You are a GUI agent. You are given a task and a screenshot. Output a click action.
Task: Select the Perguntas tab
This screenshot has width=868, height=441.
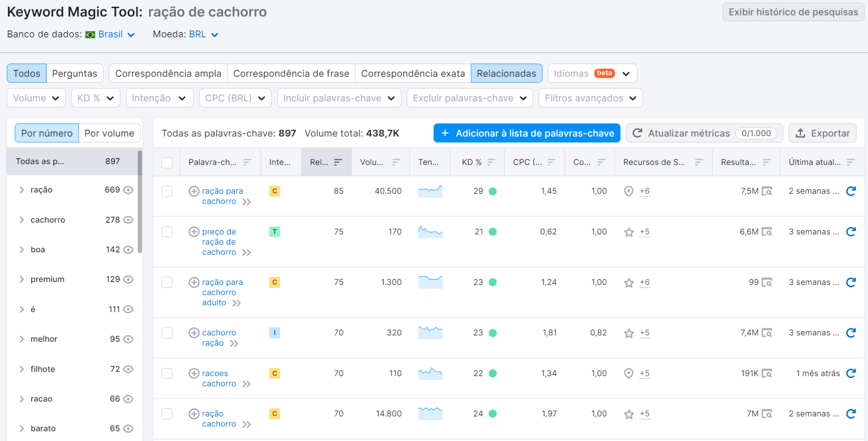[75, 73]
